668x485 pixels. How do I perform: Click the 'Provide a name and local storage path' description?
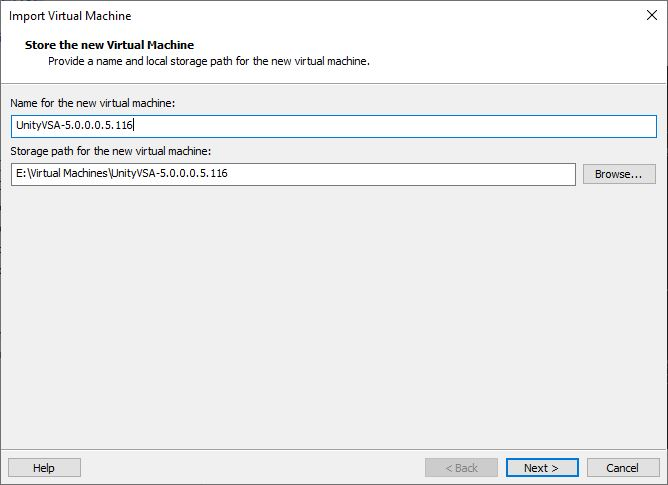coord(209,61)
